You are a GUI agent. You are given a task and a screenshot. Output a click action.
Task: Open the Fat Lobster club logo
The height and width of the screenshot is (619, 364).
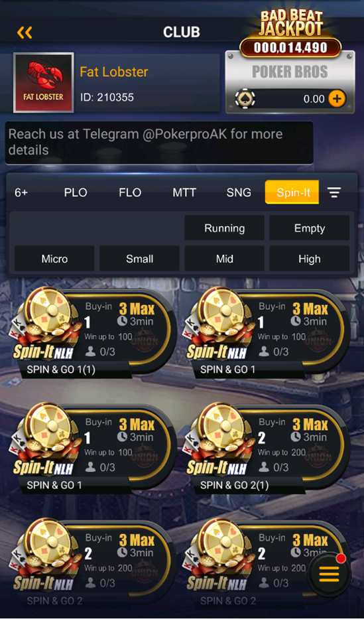point(43,82)
